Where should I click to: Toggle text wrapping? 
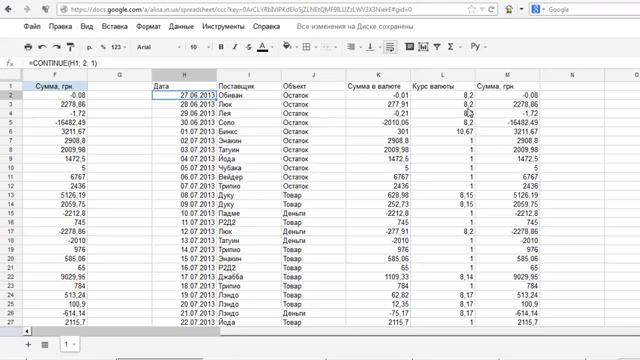click(x=390, y=47)
